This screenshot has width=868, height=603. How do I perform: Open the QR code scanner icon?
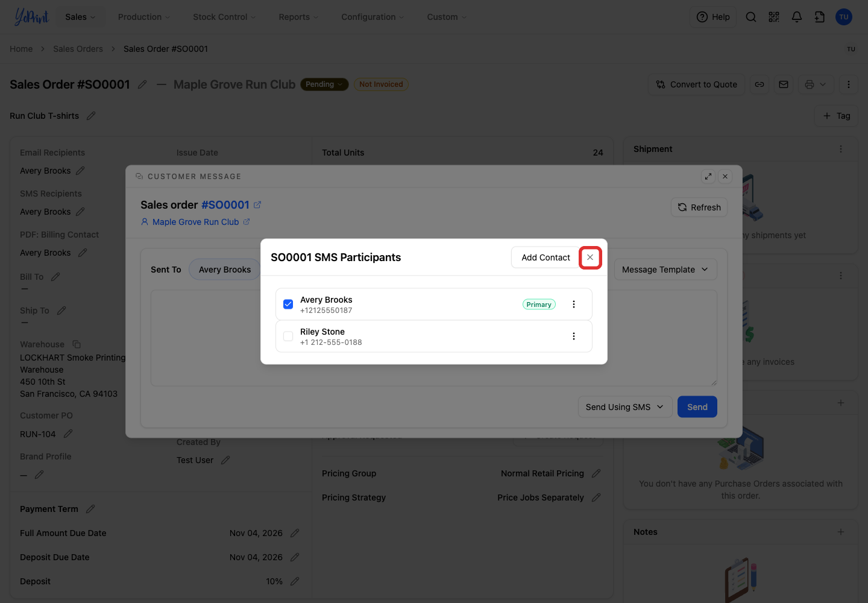click(774, 17)
